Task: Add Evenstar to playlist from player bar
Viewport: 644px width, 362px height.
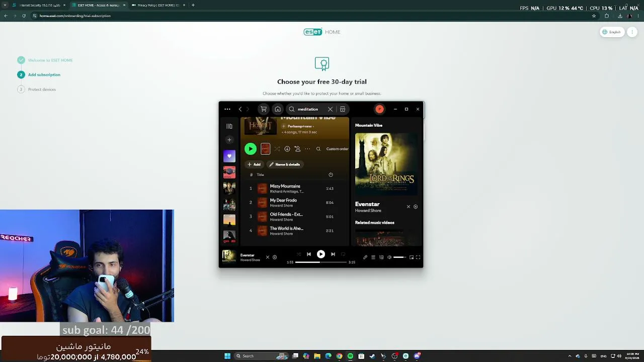Action: click(275, 257)
